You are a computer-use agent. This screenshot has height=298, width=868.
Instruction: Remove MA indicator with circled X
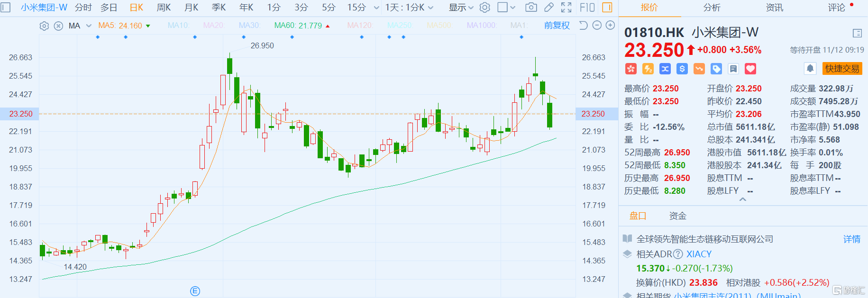click(58, 26)
